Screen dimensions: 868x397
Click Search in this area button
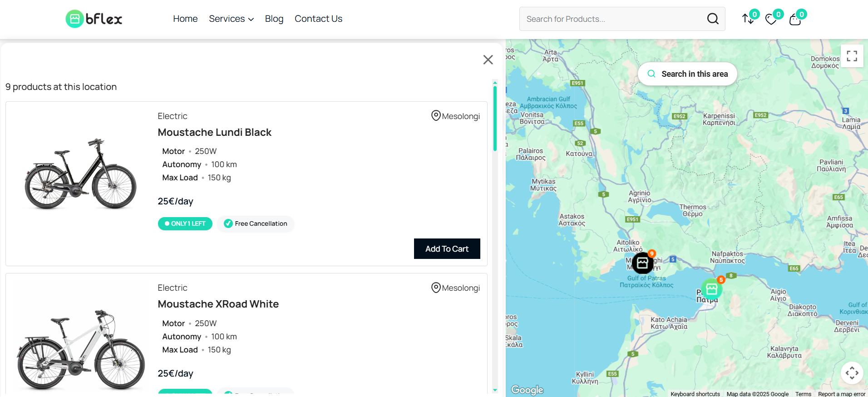(x=687, y=74)
